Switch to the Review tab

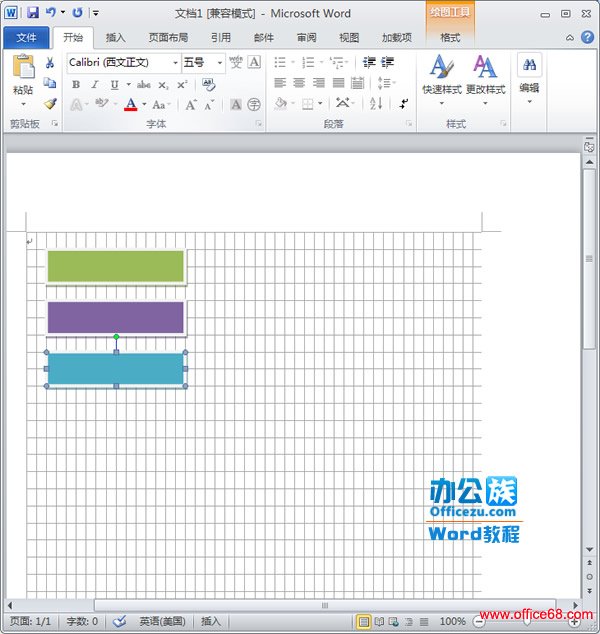click(x=306, y=38)
